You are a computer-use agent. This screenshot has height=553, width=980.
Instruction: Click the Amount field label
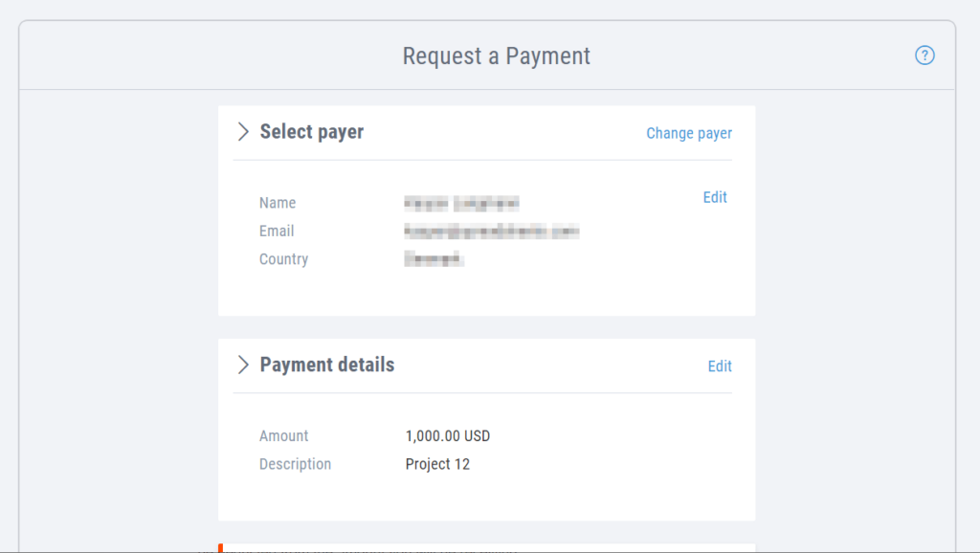(283, 436)
